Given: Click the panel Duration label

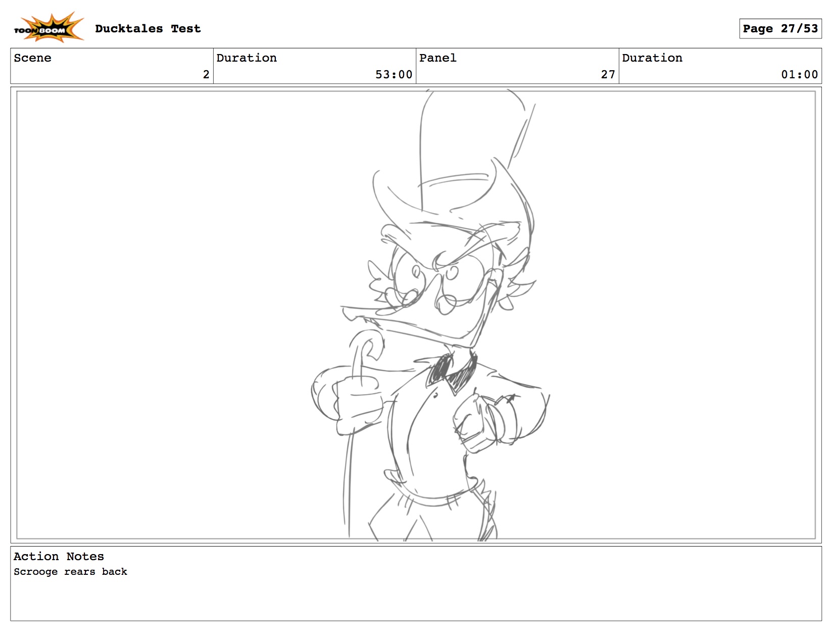Looking at the screenshot, I should (652, 58).
